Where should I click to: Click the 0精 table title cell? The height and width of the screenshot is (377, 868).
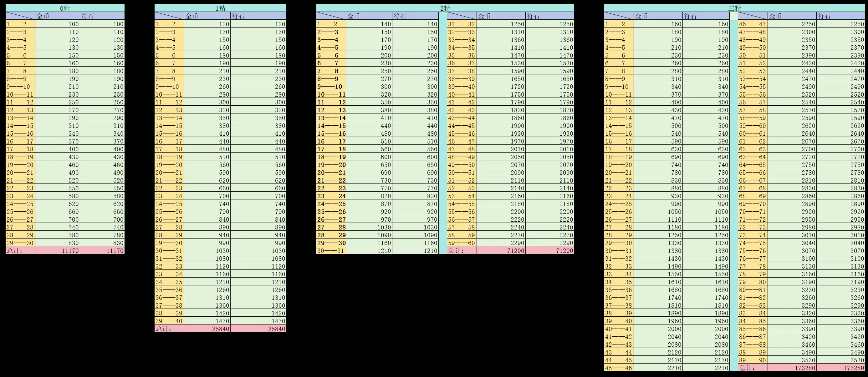tap(65, 8)
